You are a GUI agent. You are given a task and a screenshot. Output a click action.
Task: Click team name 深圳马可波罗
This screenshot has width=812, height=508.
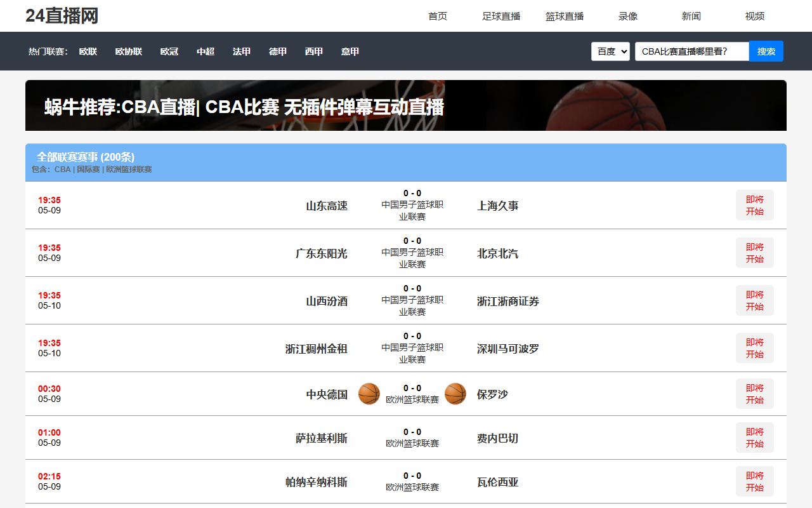[508, 349]
